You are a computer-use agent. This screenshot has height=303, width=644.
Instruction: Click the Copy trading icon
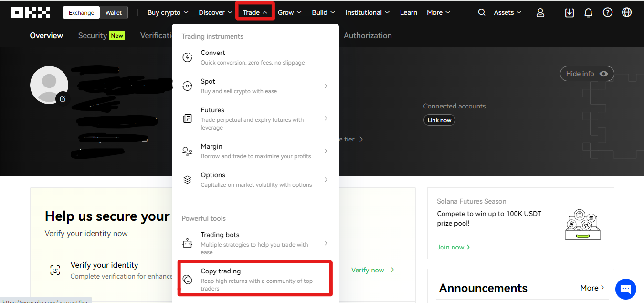188,280
